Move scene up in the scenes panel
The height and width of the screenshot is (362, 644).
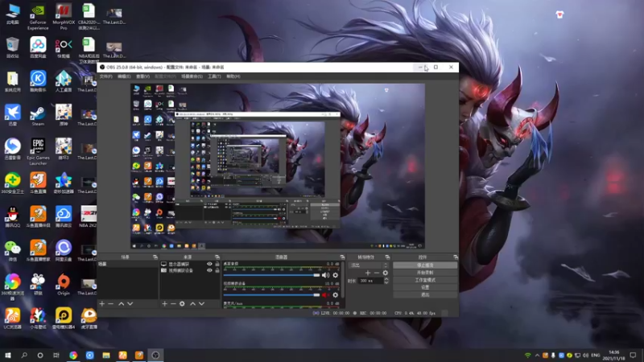pos(122,304)
